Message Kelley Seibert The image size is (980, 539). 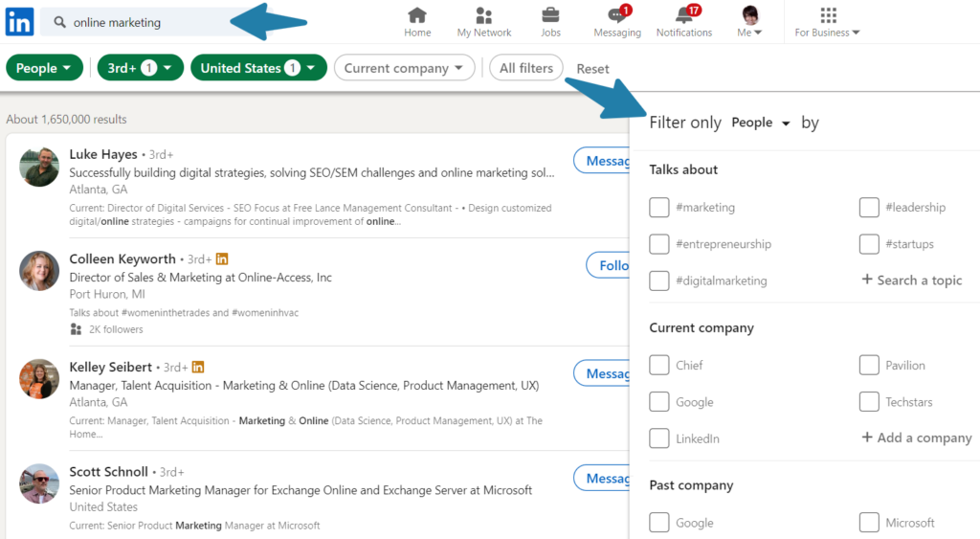[602, 373]
